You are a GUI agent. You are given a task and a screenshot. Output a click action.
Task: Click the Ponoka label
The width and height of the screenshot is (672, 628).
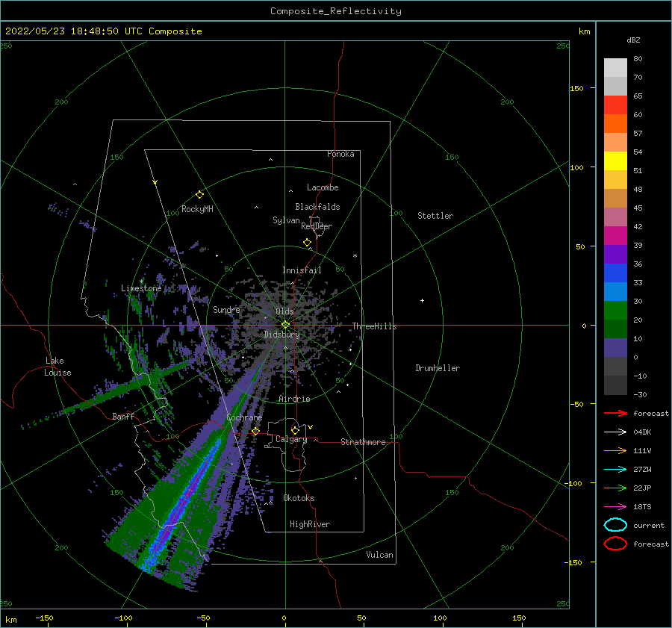click(340, 154)
